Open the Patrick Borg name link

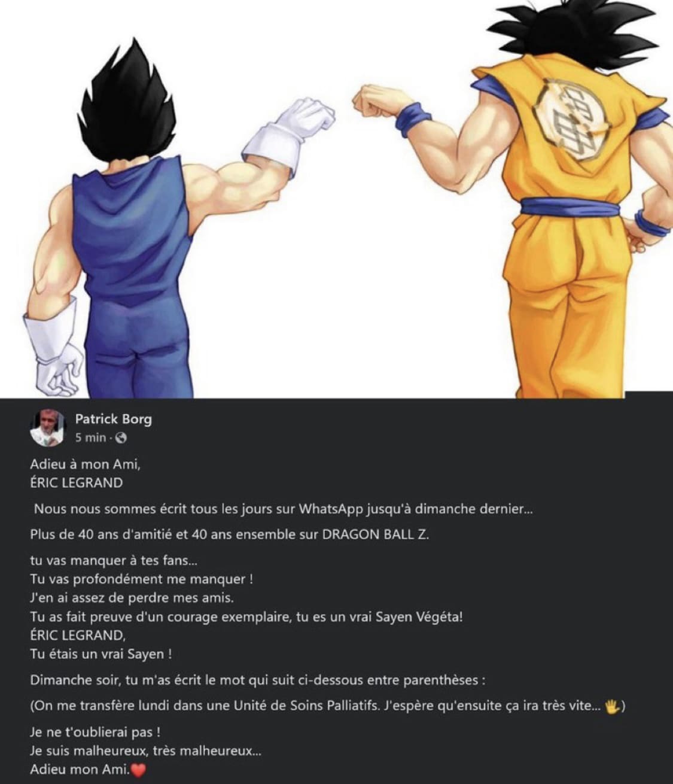click(x=113, y=419)
